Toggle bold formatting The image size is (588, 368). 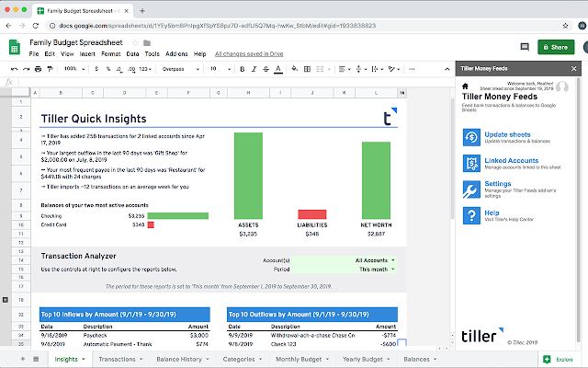(x=243, y=69)
